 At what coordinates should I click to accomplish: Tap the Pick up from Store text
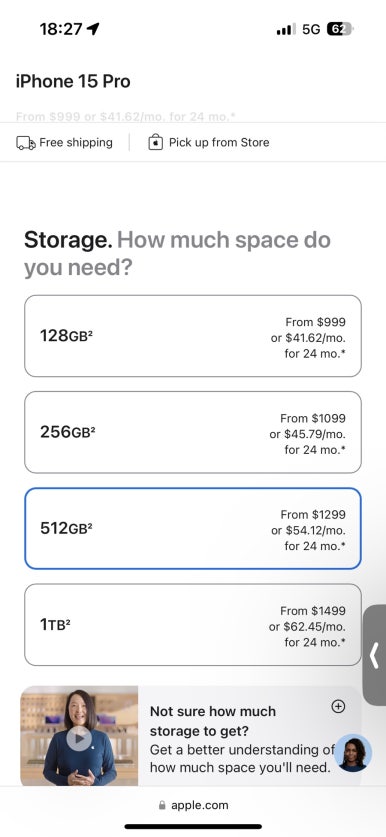[219, 143]
